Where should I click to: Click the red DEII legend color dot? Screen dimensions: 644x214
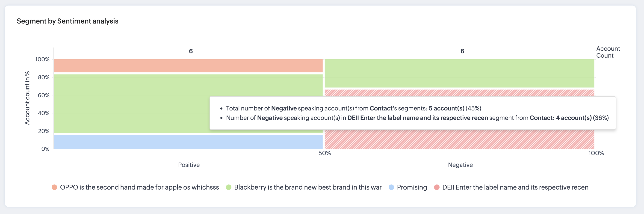coord(437,187)
